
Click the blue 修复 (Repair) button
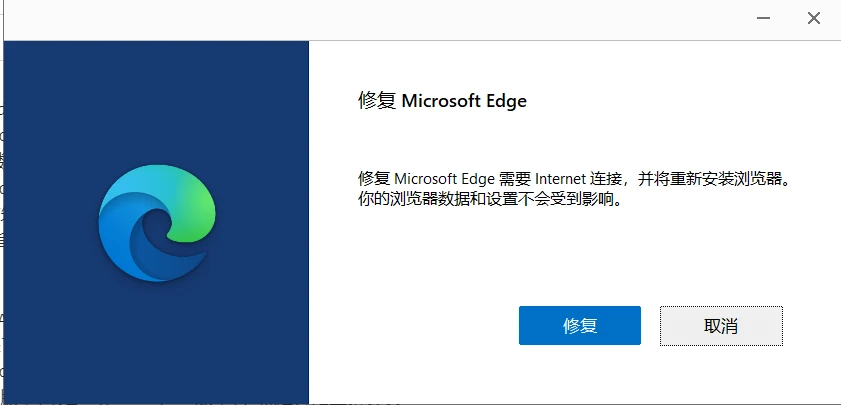point(580,326)
